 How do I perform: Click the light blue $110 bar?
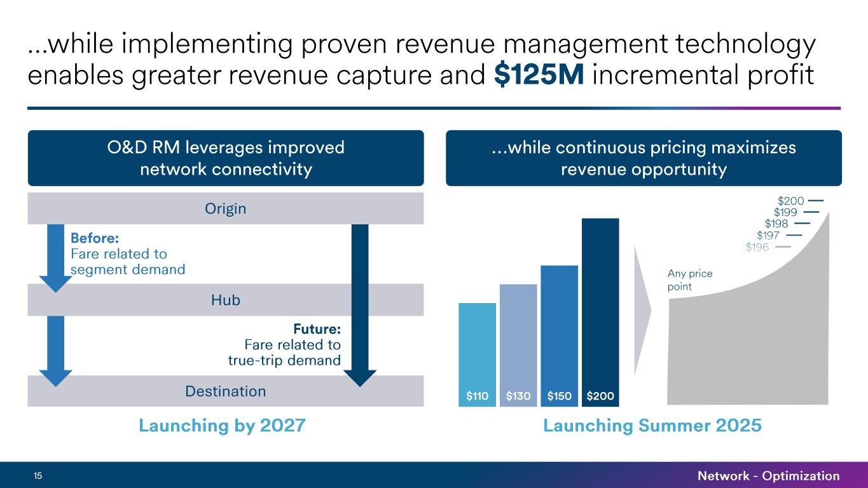477,349
